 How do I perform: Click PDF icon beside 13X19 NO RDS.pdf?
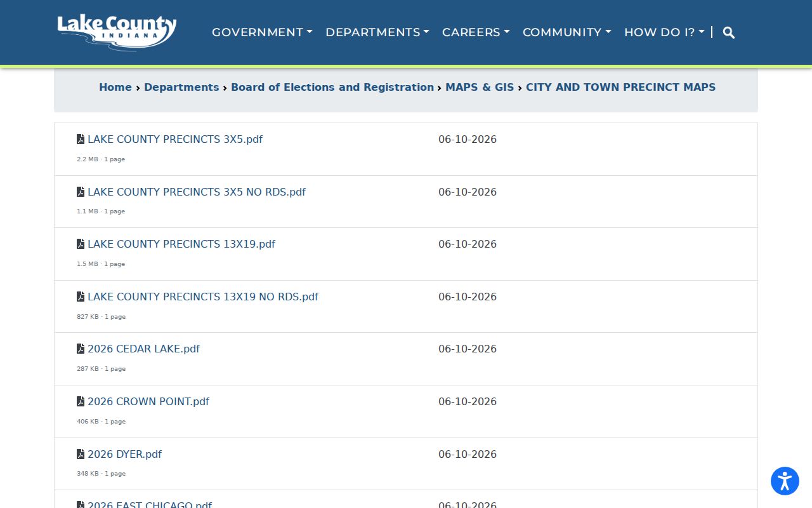point(81,297)
